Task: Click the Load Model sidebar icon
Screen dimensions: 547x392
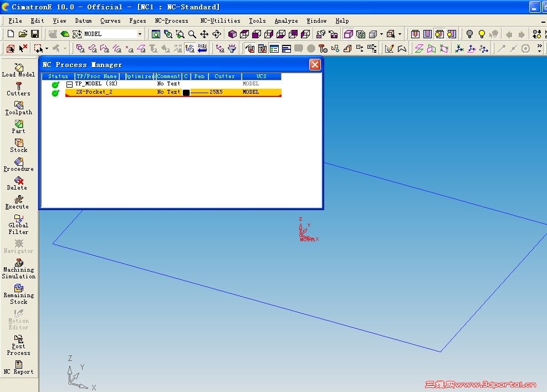Action: [18, 70]
